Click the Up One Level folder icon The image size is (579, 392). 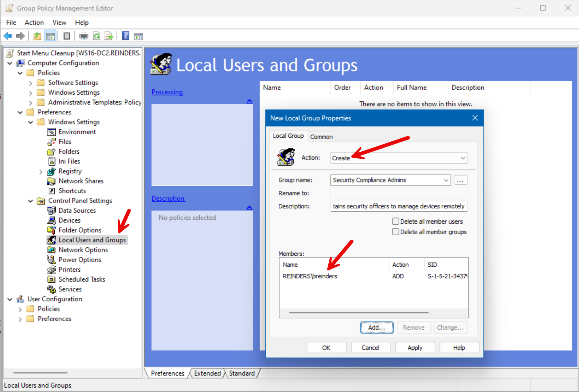pos(37,36)
